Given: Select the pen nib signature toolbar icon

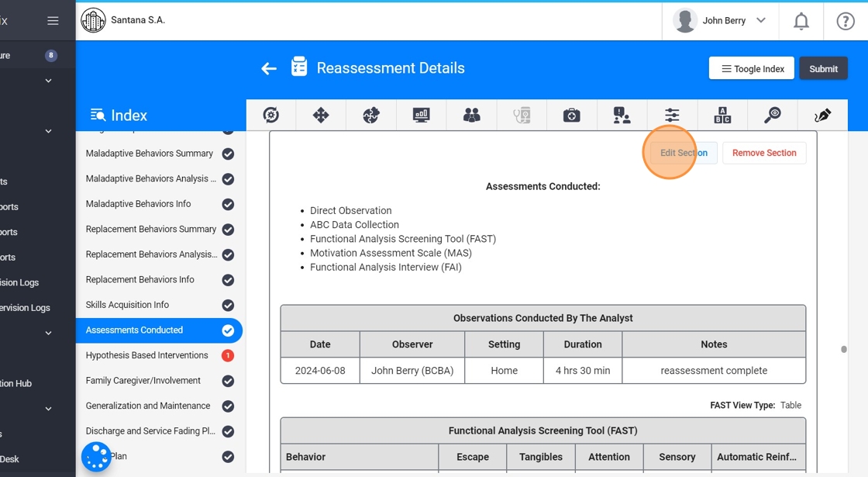Looking at the screenshot, I should 822,116.
